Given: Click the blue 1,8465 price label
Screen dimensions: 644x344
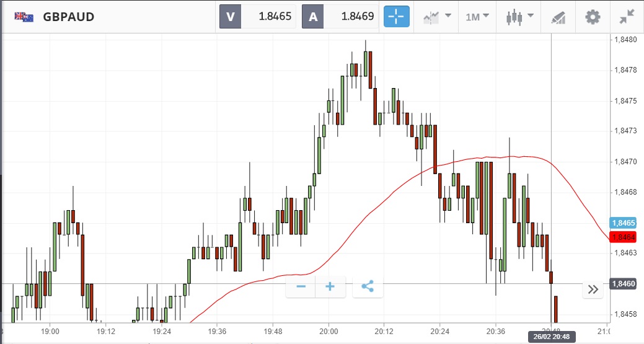Looking at the screenshot, I should [622, 223].
